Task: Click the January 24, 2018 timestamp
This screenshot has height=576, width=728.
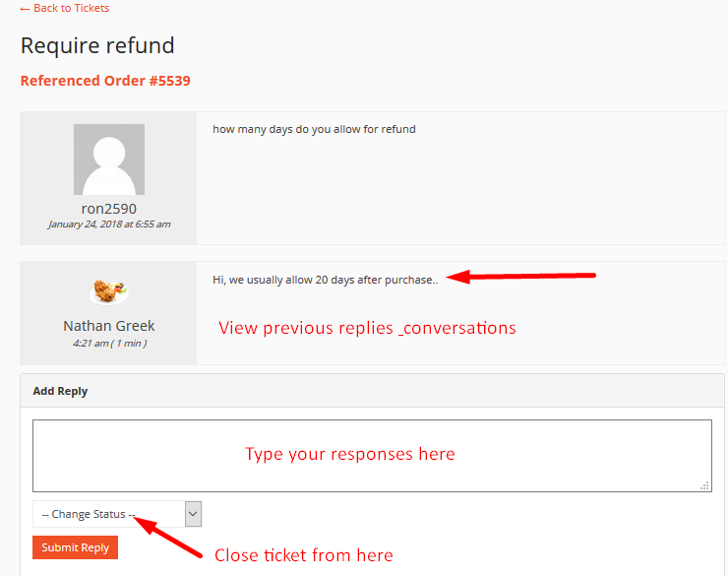Action: click(109, 224)
